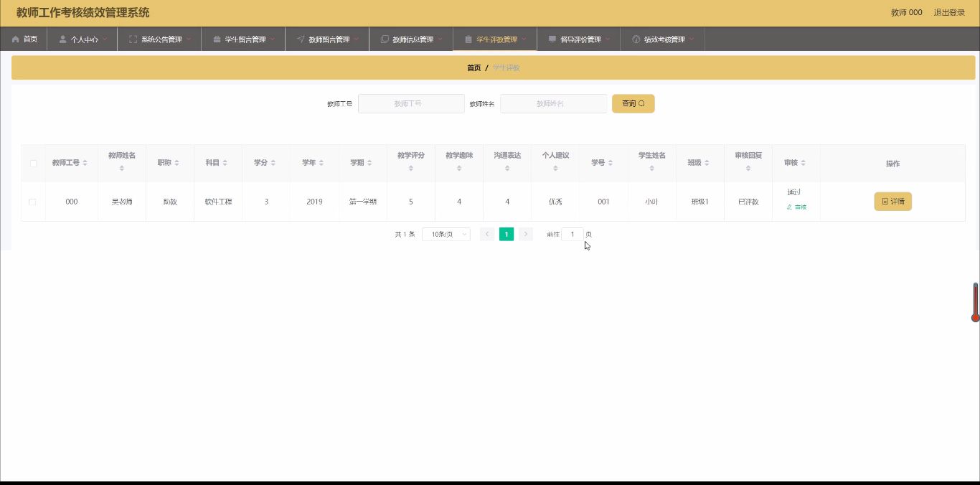Image resolution: width=980 pixels, height=485 pixels.
Task: Click the 教师 000 username at top right
Action: pos(906,13)
